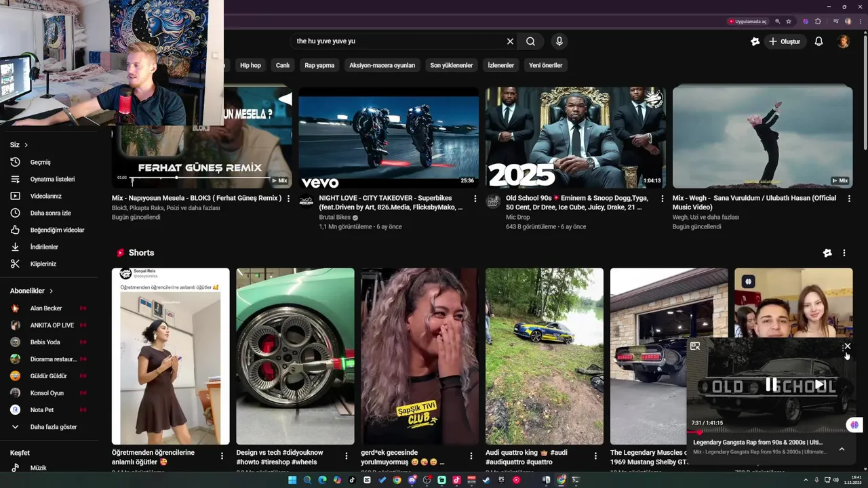Open Chrome extensions puzzle icon
Screen dimensions: 868x488
pyautogui.click(x=818, y=21)
